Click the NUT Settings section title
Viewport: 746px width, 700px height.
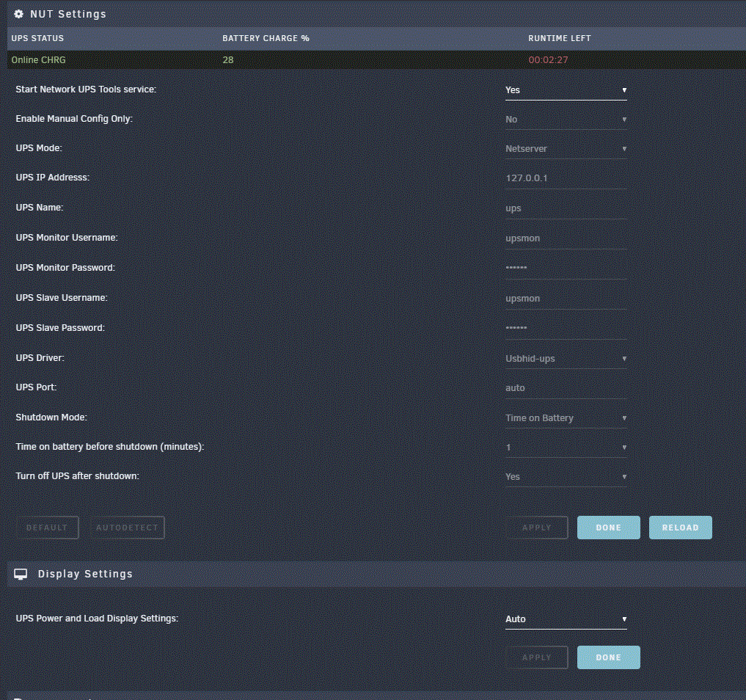tap(68, 14)
